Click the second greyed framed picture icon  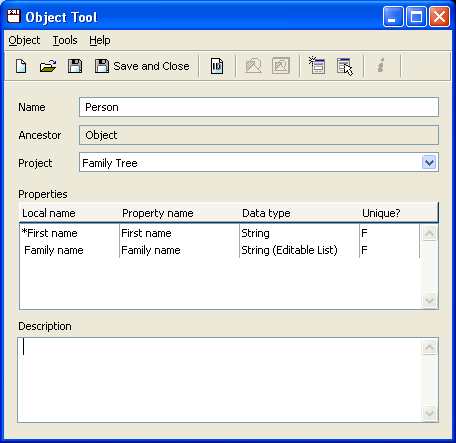281,66
